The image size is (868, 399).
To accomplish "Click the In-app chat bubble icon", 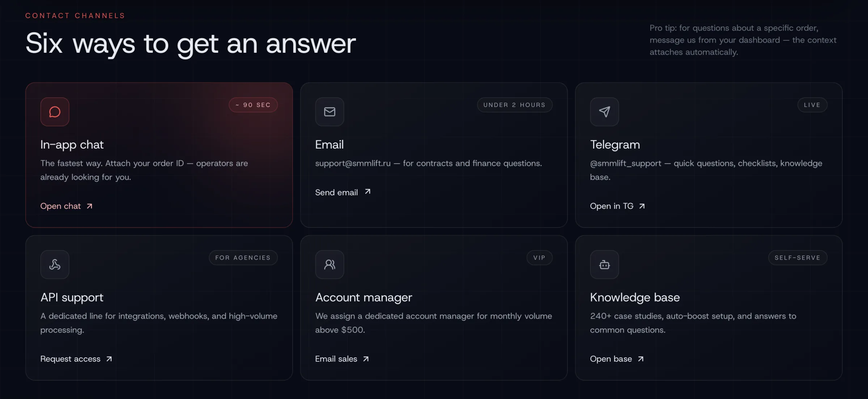I will (55, 112).
